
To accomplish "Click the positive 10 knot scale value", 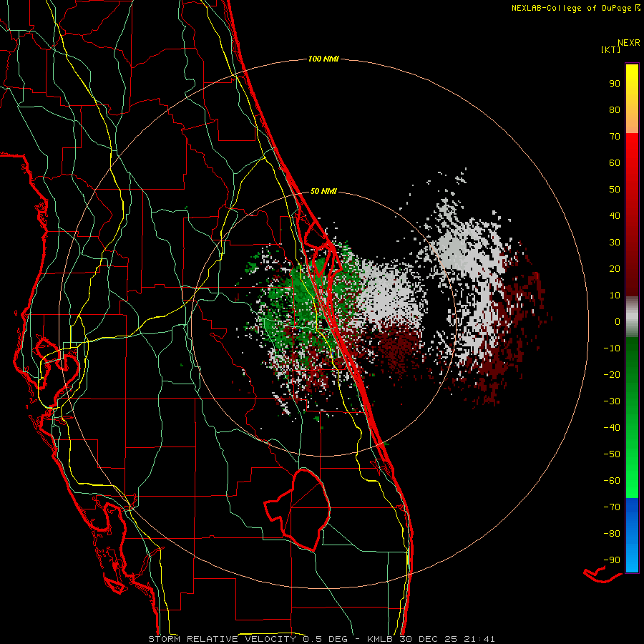I will point(615,296).
